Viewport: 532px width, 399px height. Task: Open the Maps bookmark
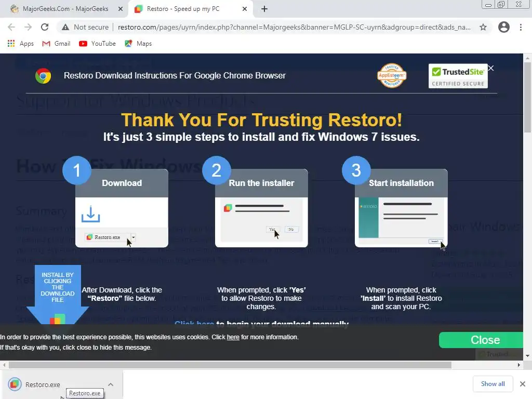[x=138, y=44]
